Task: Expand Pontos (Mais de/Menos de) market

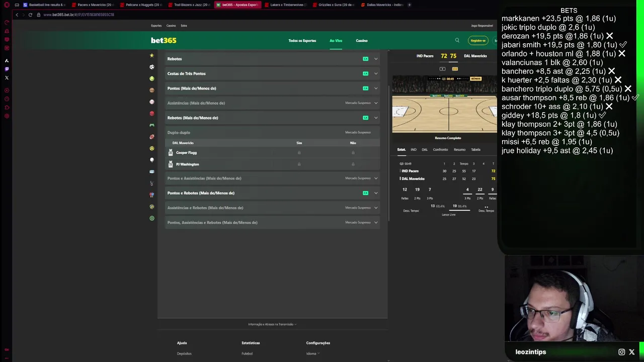Action: (273, 88)
